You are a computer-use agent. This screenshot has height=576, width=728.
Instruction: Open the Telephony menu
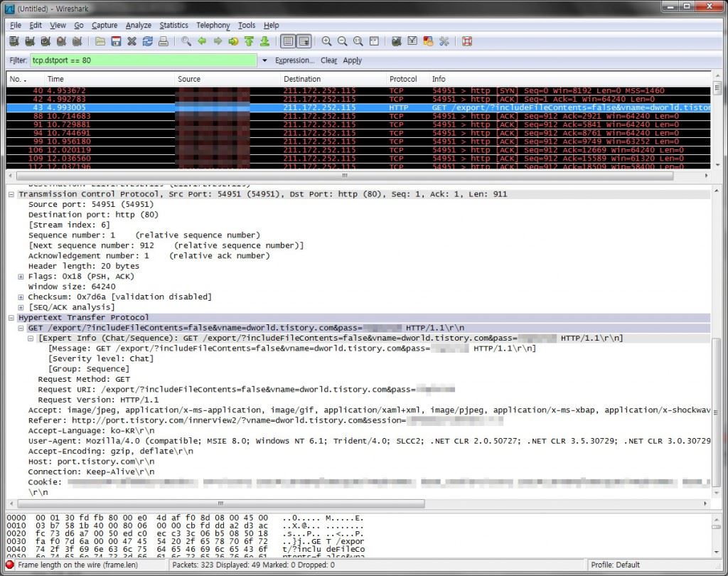coord(213,25)
